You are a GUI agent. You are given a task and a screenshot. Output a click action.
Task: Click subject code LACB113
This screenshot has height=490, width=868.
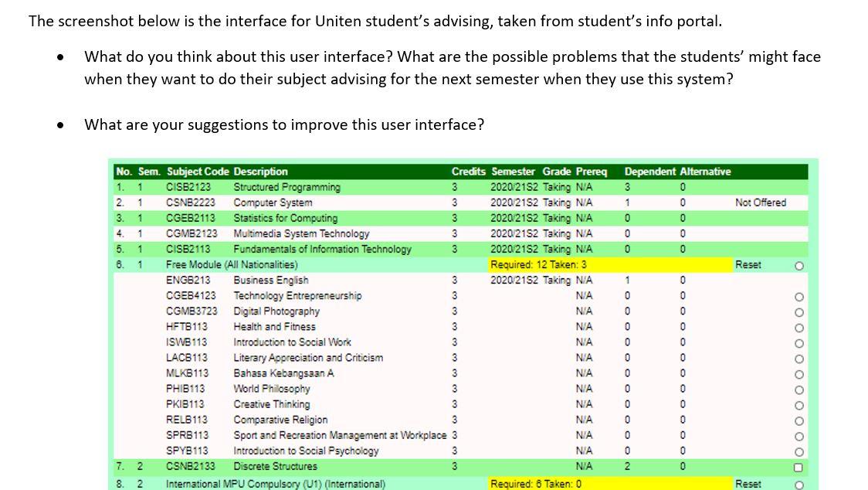[187, 358]
